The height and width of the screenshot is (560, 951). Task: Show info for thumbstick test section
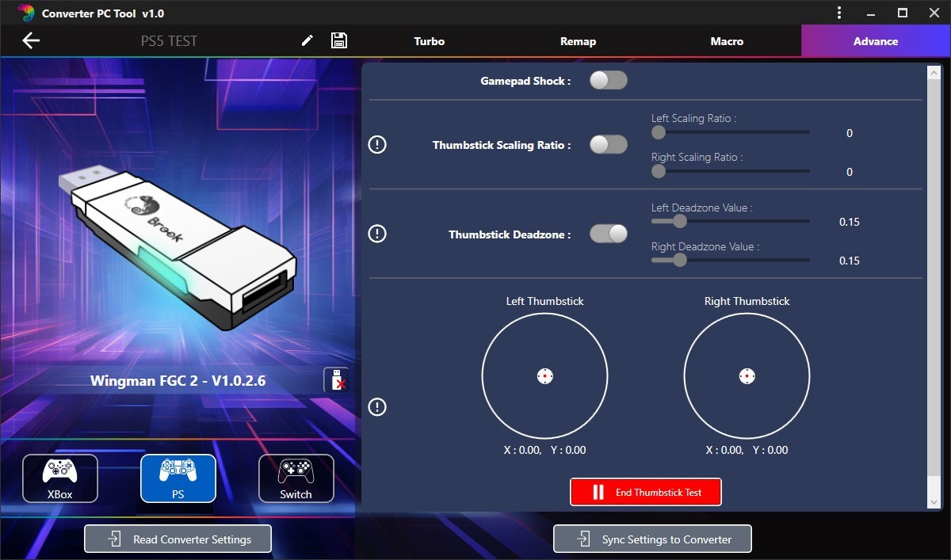click(378, 406)
